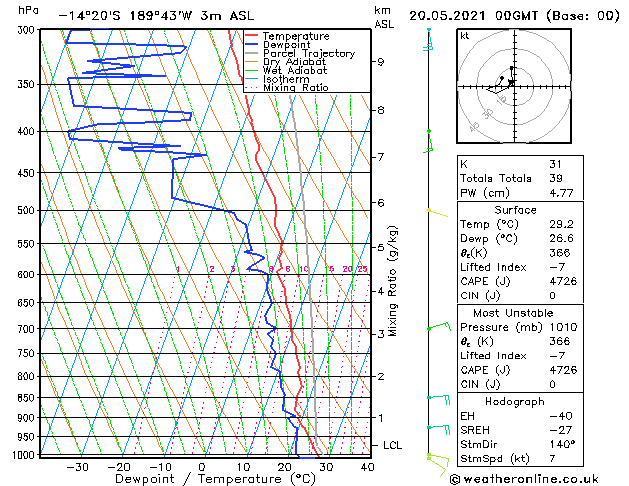Click the kt label in hodograph
Screen dimensions: 629x486
point(465,36)
